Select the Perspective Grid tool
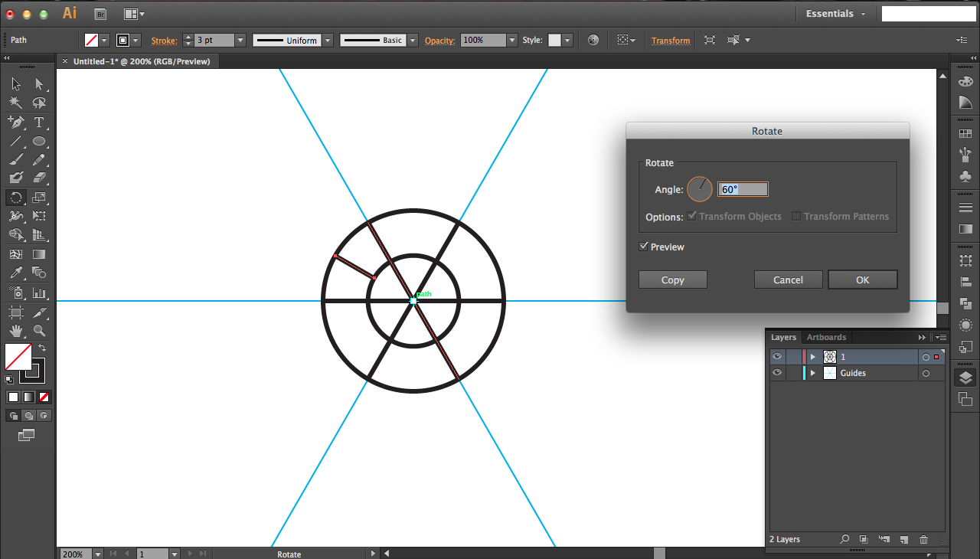This screenshot has width=980, height=559. pos(39,235)
